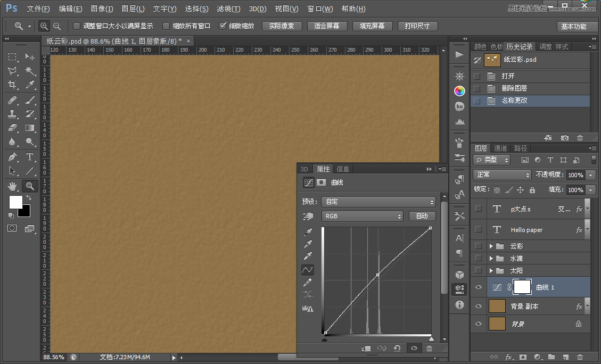Screen dimensions: 601x364
Task: Show the 云彩 layer group
Action: tap(479, 246)
